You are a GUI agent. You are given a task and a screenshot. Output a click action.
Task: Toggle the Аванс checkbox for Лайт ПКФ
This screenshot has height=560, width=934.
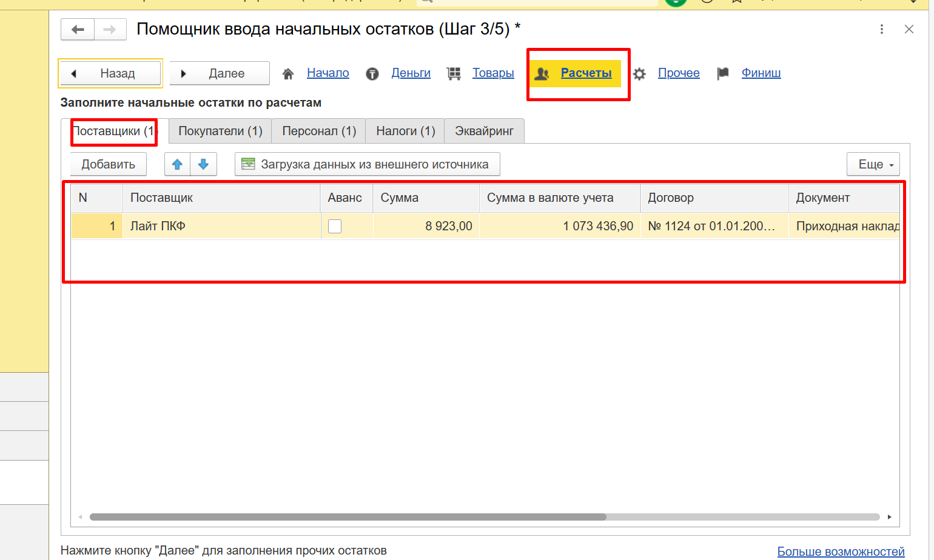[x=335, y=226]
